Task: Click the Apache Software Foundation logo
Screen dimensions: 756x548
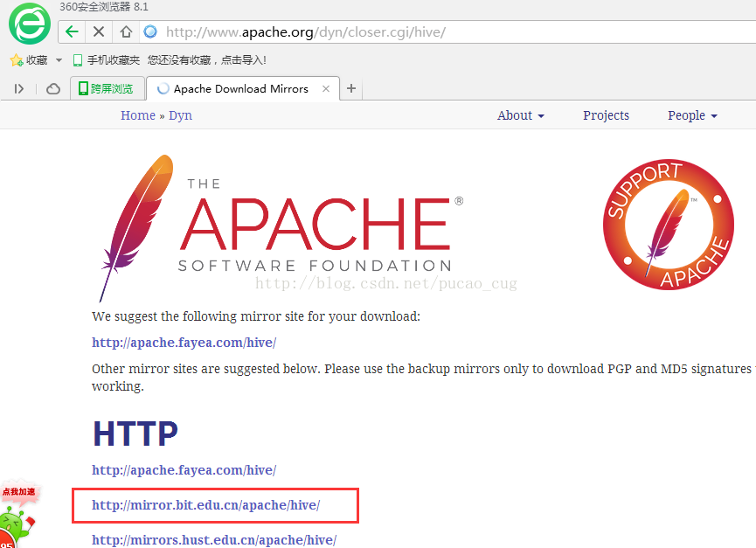Action: pos(282,228)
